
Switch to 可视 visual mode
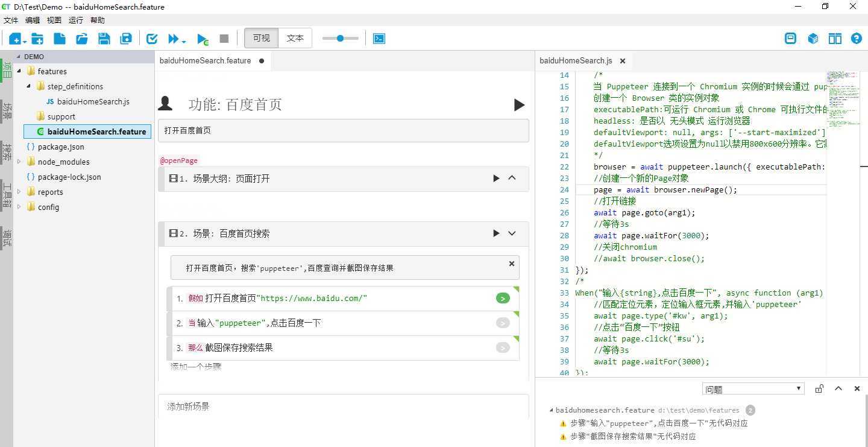point(261,38)
